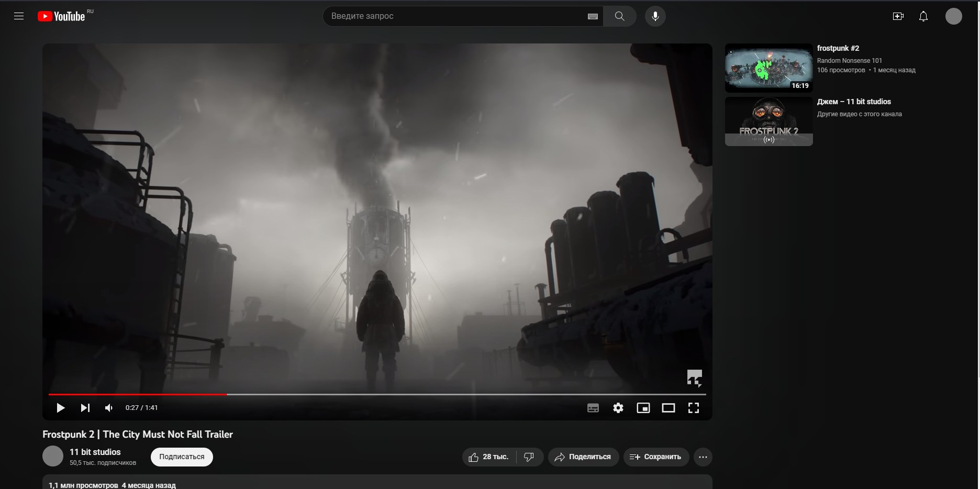Click Сохранить to save video
980x489 pixels.
coord(656,457)
